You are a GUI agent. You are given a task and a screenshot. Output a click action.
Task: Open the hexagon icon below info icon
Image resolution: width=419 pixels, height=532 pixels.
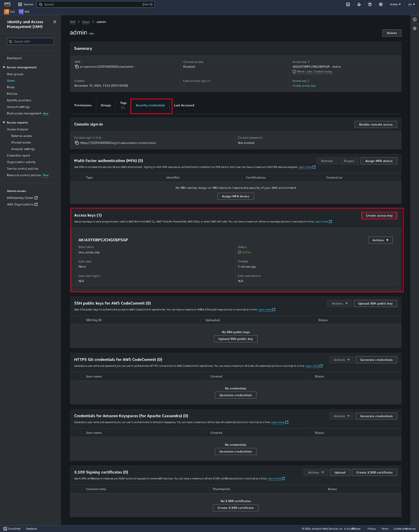415,28
